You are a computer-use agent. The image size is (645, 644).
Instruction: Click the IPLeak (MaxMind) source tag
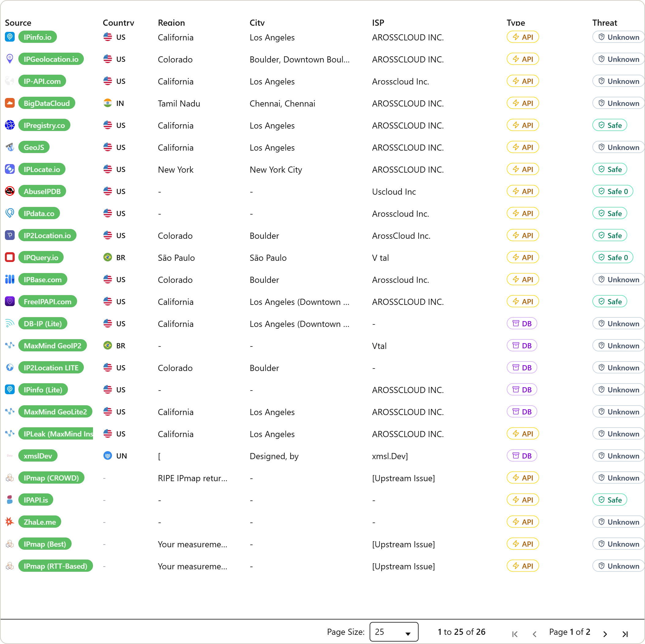click(x=56, y=434)
